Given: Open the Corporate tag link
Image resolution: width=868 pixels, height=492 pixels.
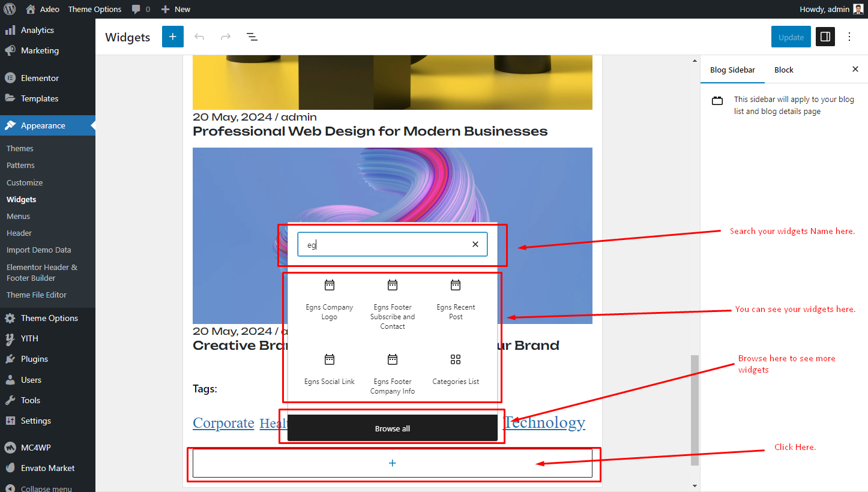Looking at the screenshot, I should point(223,423).
